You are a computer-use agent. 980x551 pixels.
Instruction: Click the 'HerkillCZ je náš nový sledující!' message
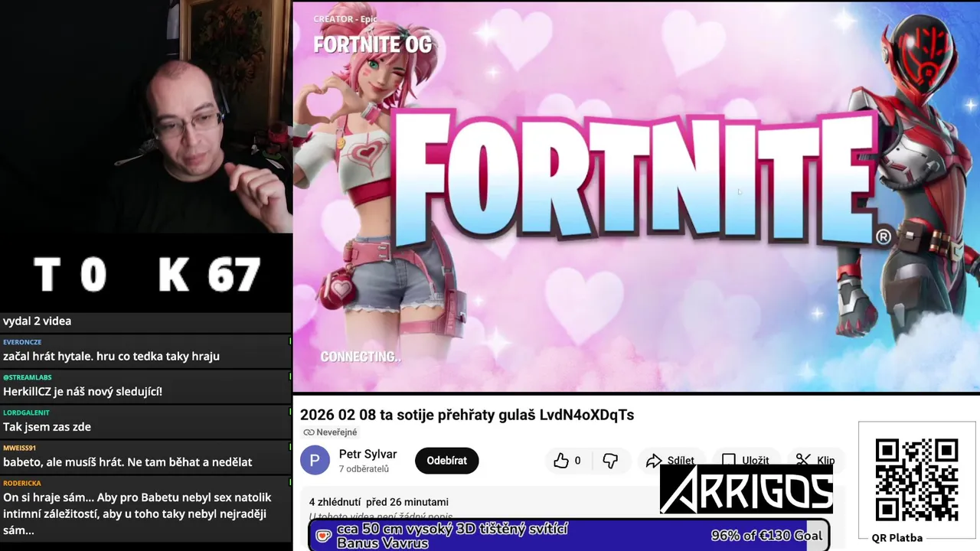[83, 392]
